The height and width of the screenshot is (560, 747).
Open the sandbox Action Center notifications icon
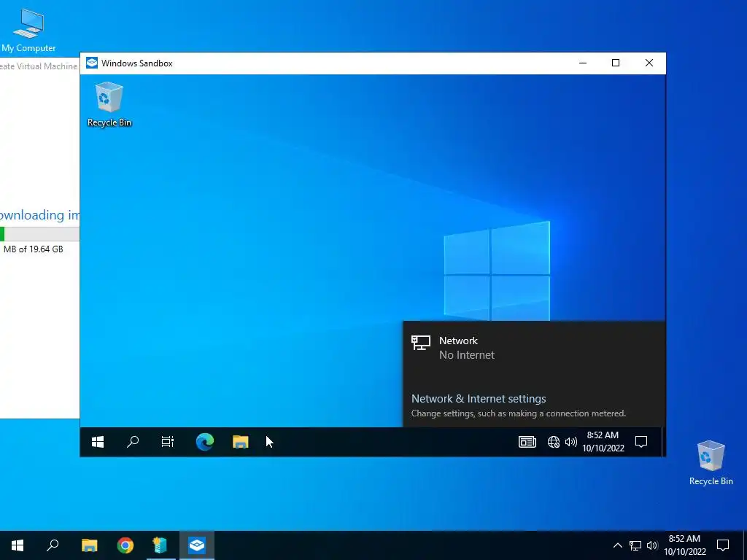pyautogui.click(x=641, y=443)
